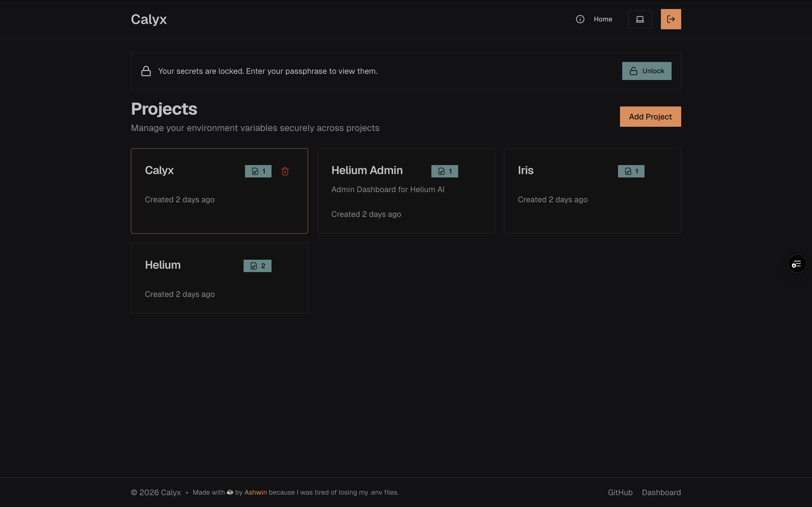Click the info icon next to Home
812x507 pixels.
580,19
